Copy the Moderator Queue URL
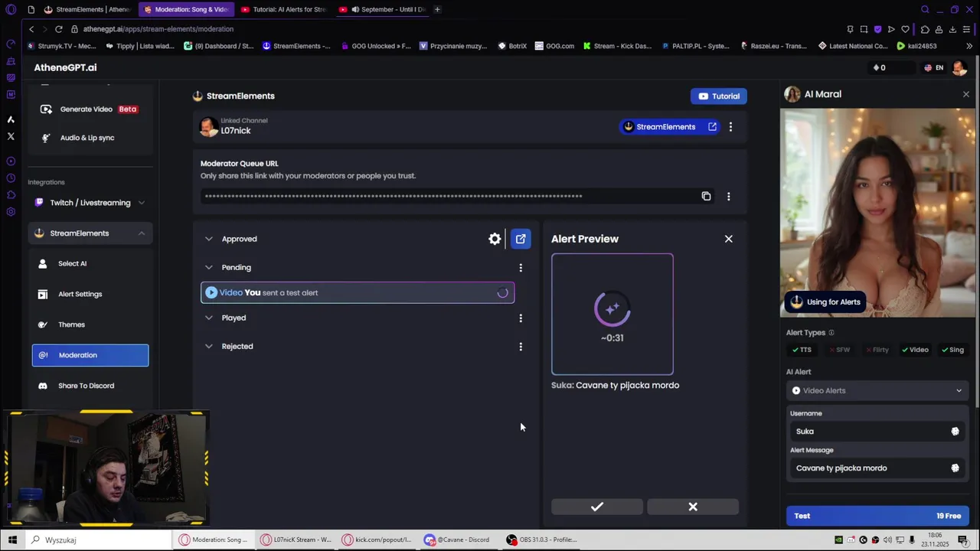The height and width of the screenshot is (551, 980). 706,197
